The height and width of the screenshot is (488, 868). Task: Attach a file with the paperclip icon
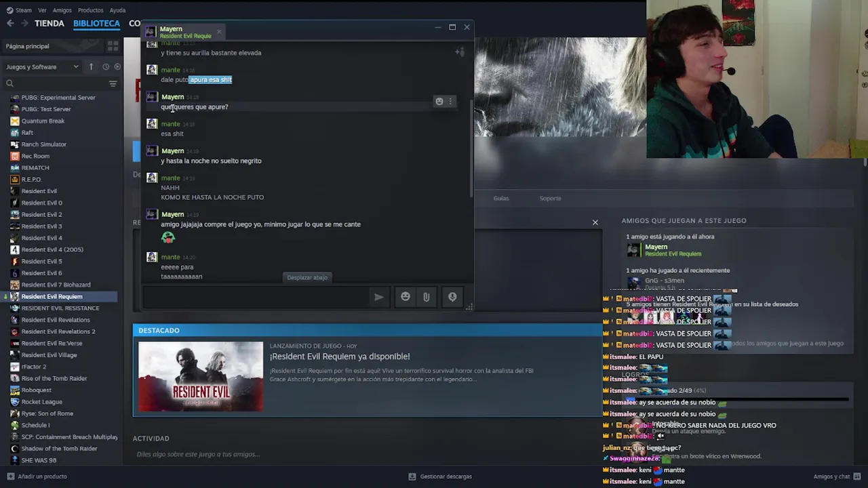pyautogui.click(x=426, y=297)
